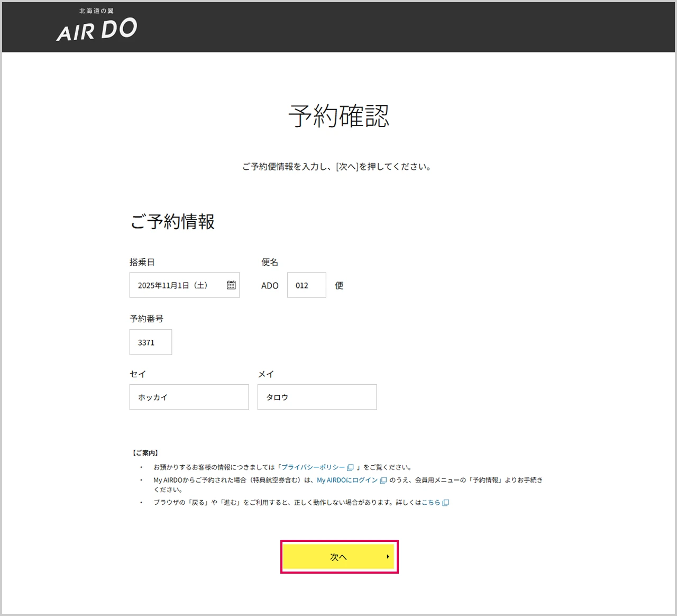Click the external-link icon beside プライバシーポリシー
The height and width of the screenshot is (616, 677).
pos(350,467)
